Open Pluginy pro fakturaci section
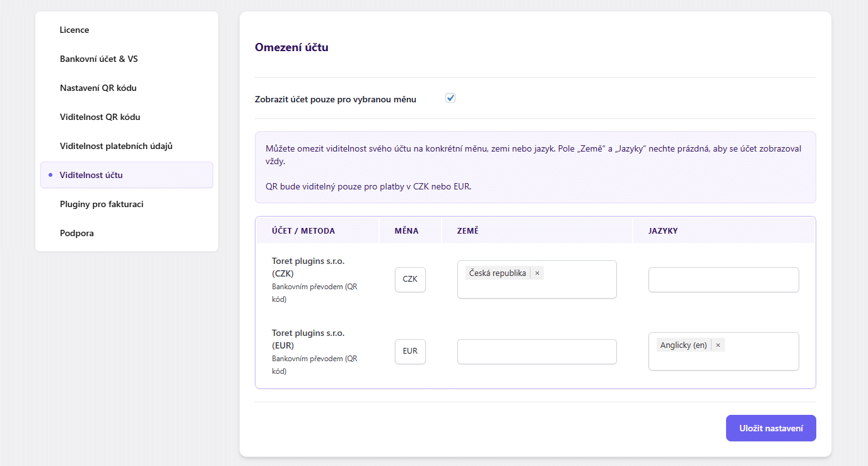The width and height of the screenshot is (868, 466). pyautogui.click(x=102, y=204)
